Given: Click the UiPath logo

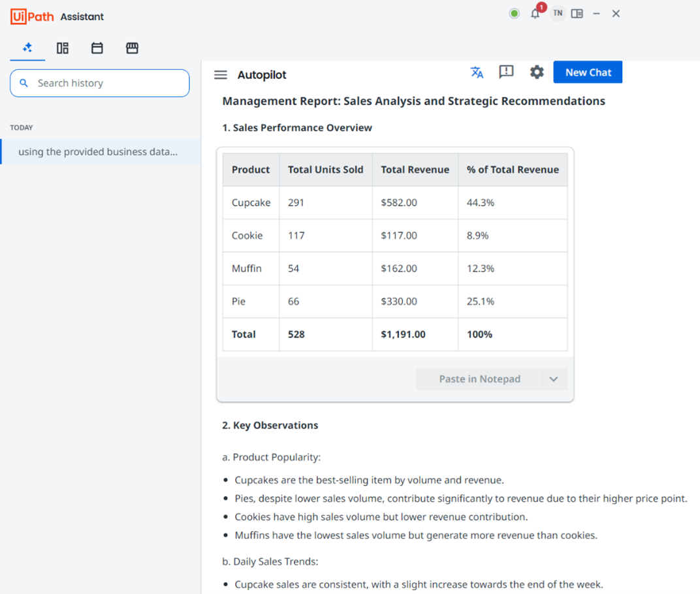Looking at the screenshot, I should tap(32, 16).
